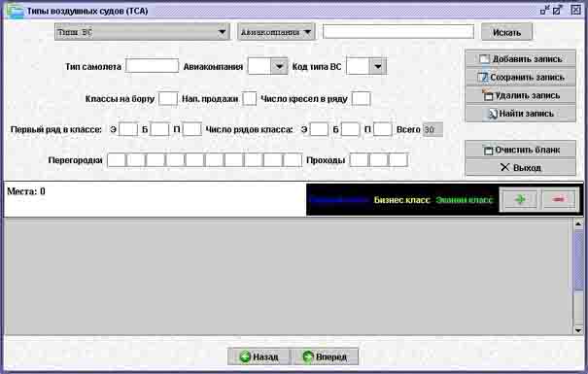Viewport: 588px width, 374px height.
Task: Delete record via Удалить запись
Action: tap(521, 95)
